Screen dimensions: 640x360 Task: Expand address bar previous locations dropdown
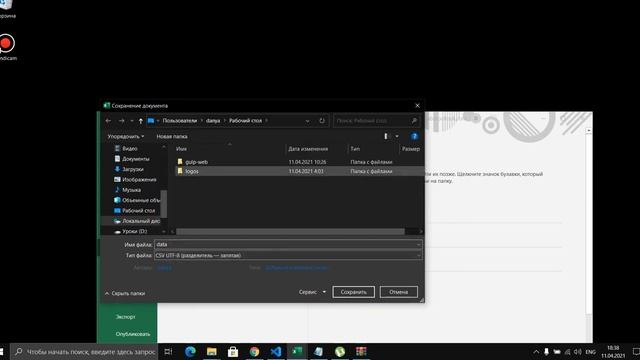pos(307,121)
